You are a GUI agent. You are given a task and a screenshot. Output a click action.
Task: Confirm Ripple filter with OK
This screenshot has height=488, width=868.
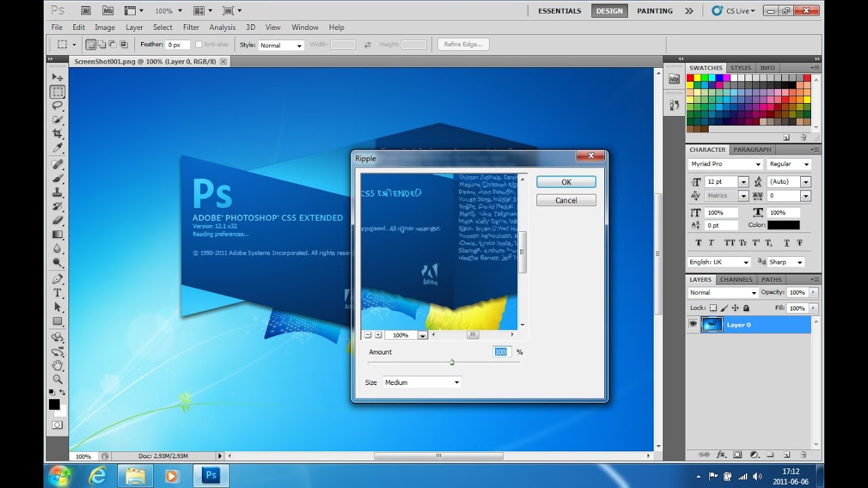[x=566, y=182]
